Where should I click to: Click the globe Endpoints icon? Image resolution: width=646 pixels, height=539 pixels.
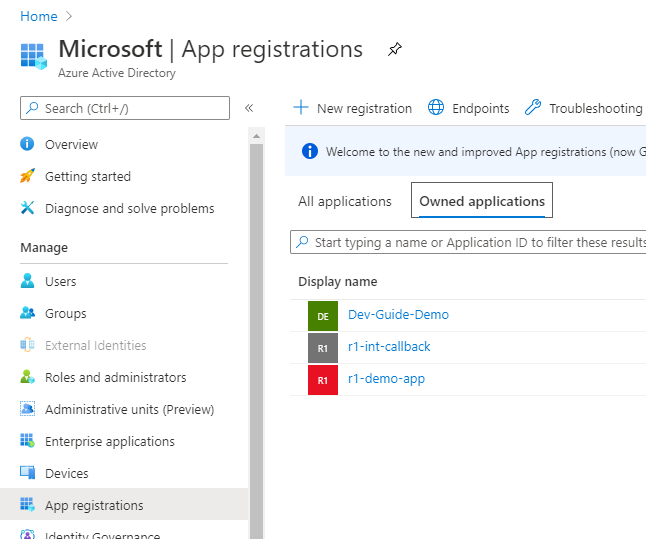[x=435, y=107]
